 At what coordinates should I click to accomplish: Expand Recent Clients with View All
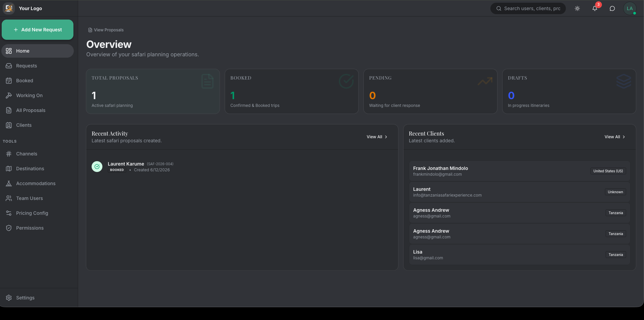coord(615,137)
